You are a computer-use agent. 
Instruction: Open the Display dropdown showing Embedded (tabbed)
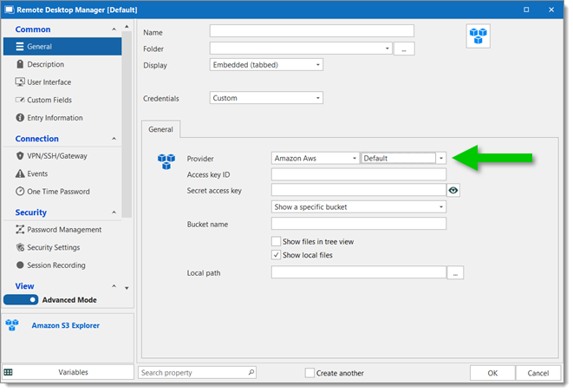266,65
